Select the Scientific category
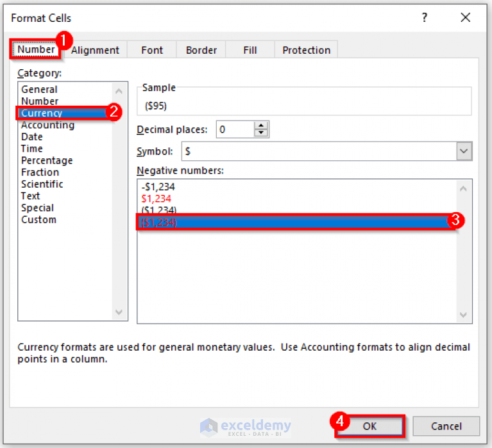Screen dimensions: 492x448 click(x=65, y=184)
